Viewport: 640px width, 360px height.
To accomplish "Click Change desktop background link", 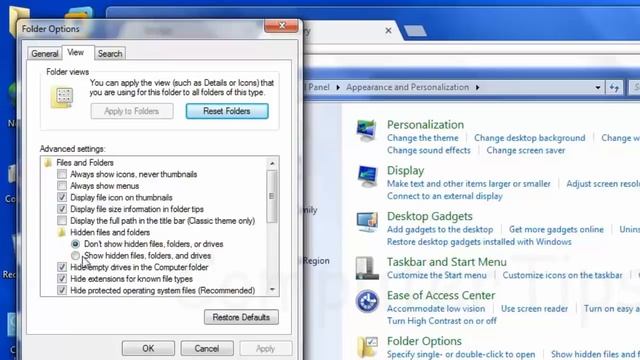I will [529, 138].
